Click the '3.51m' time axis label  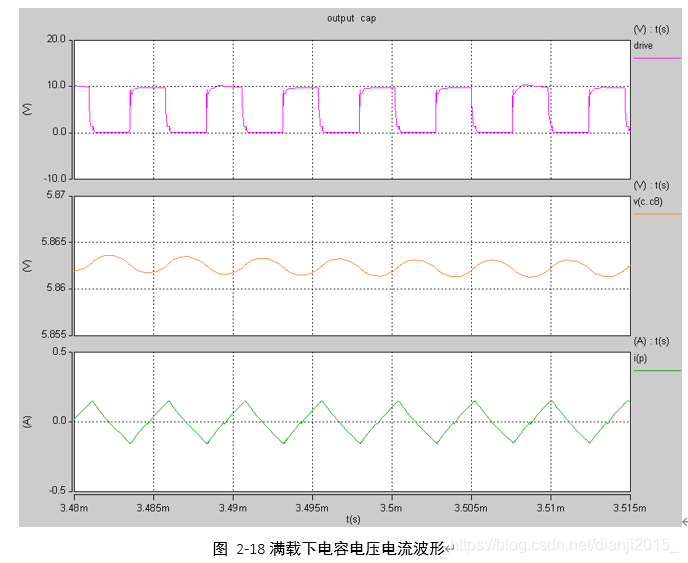pos(551,508)
